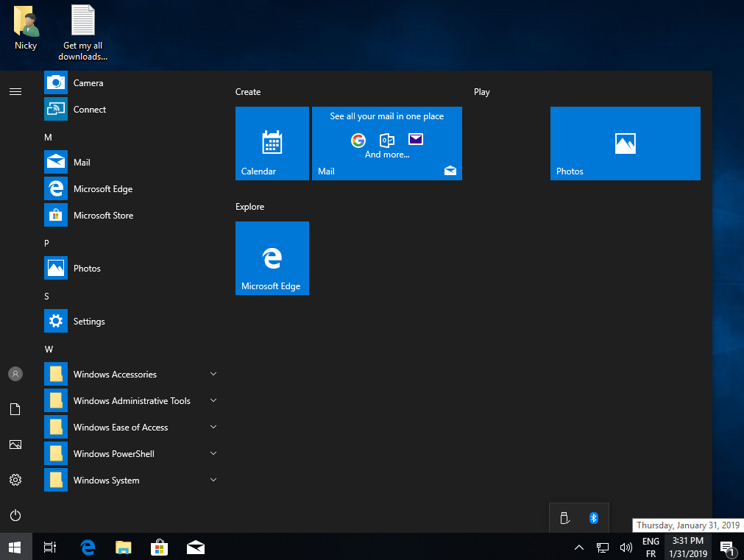Open the Action Center notifications icon

[x=727, y=547]
